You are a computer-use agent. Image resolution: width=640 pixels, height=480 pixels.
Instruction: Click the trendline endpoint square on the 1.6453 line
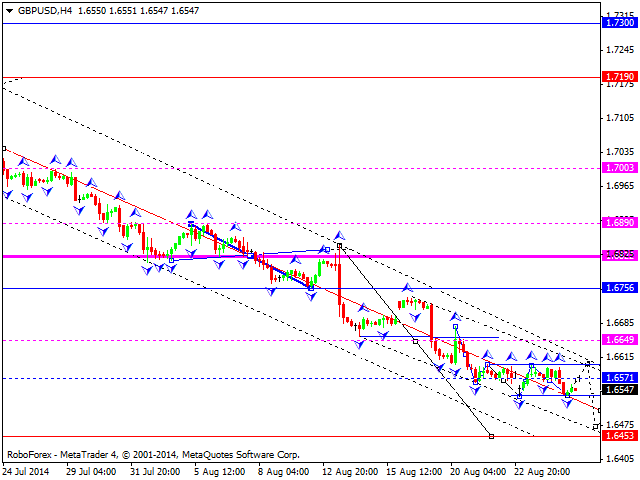click(x=491, y=436)
